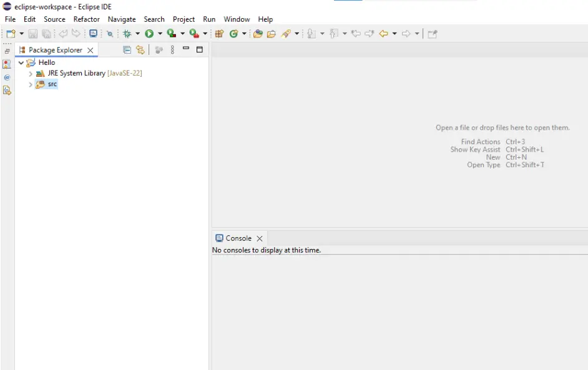The image size is (588, 370).
Task: Open the New Java Class dropdown arrow
Action: [x=244, y=34]
